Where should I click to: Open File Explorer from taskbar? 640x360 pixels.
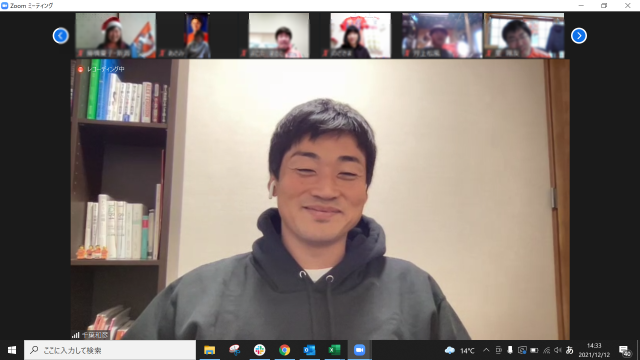tap(209, 350)
